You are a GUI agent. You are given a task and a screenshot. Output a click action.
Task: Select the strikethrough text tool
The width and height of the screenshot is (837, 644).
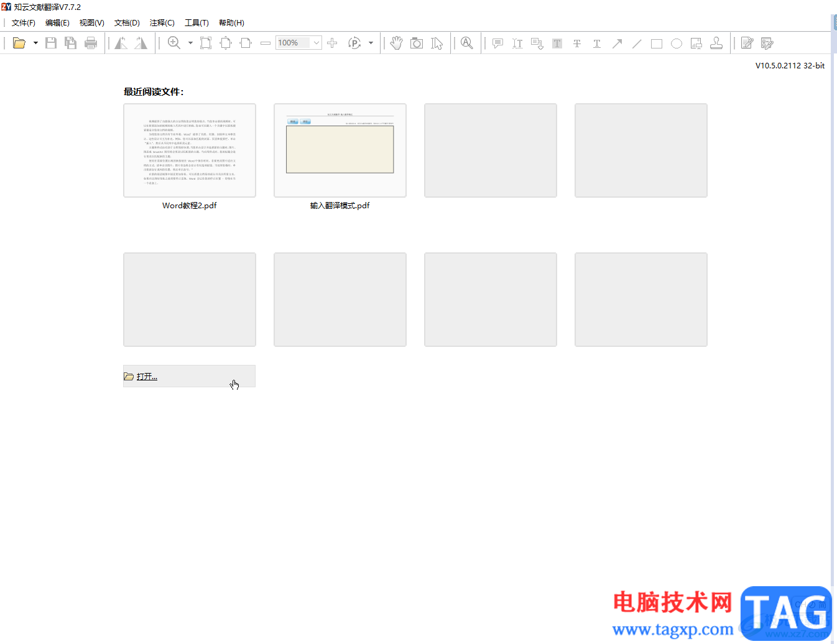[577, 43]
